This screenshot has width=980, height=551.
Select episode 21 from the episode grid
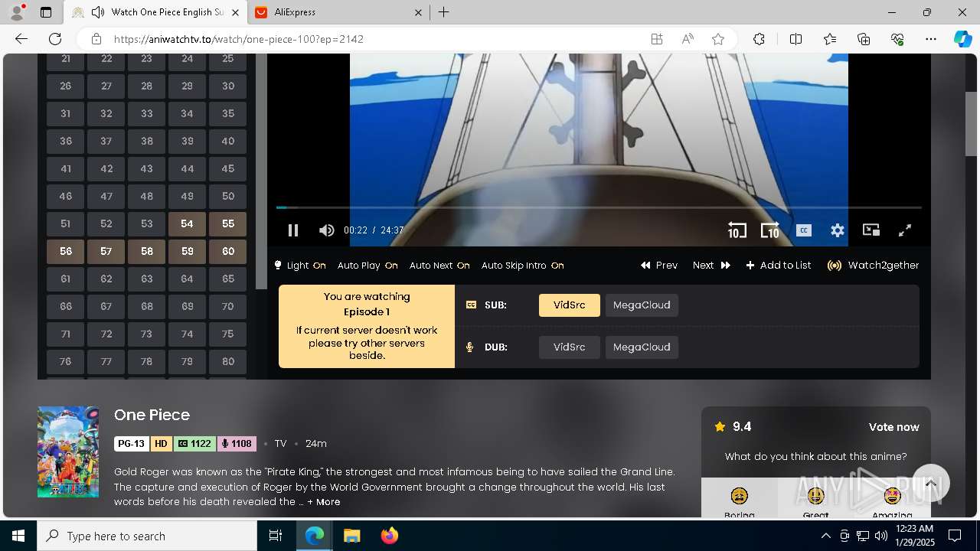tap(65, 60)
